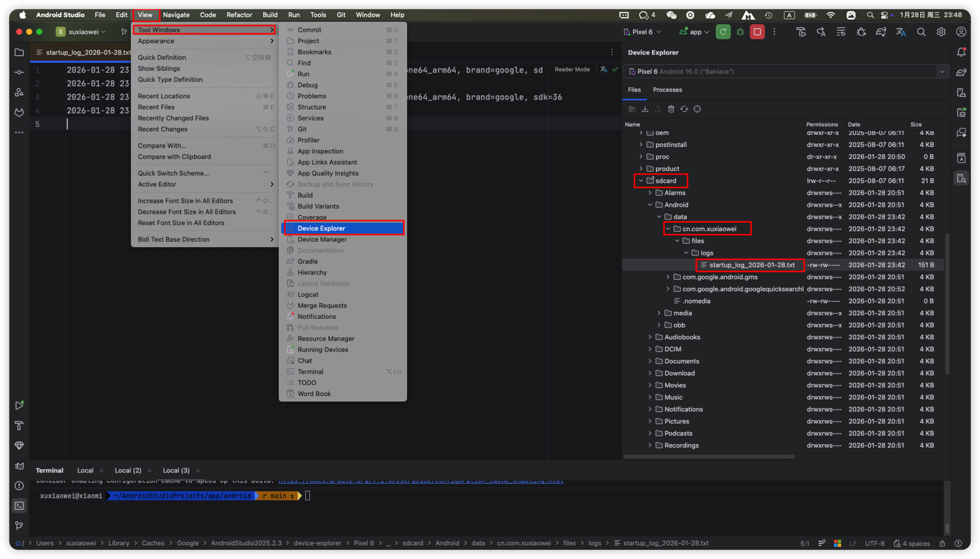980x559 pixels.
Task: Click the Sync Project with Gradle elephant icon
Action: tap(881, 32)
